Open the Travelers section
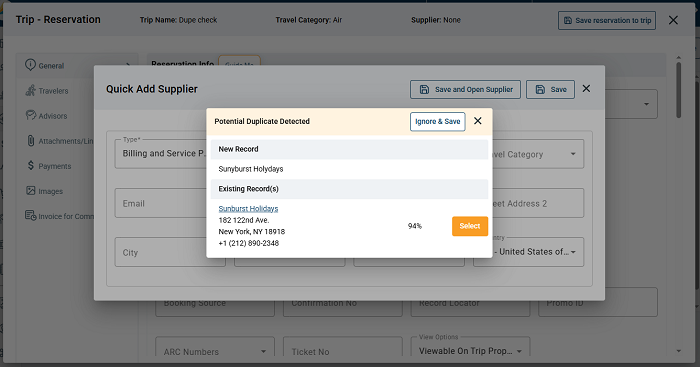This screenshot has width=700, height=367. pyautogui.click(x=53, y=91)
